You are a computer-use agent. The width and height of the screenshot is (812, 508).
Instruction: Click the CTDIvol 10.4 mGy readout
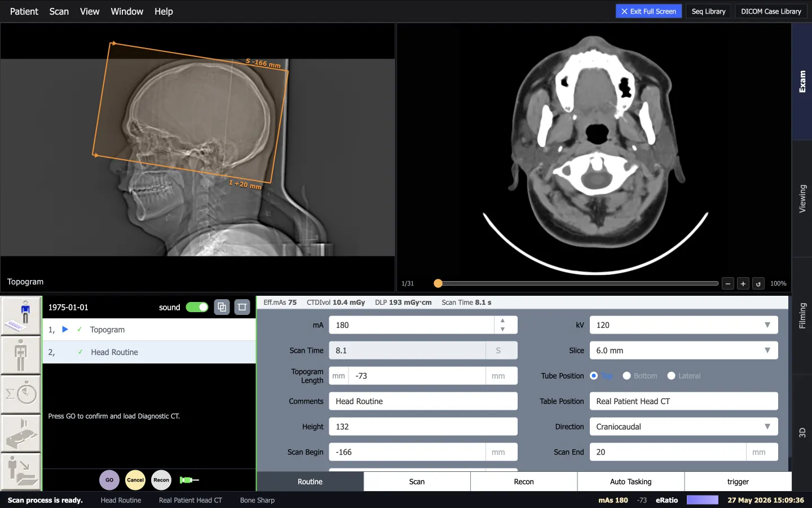336,303
